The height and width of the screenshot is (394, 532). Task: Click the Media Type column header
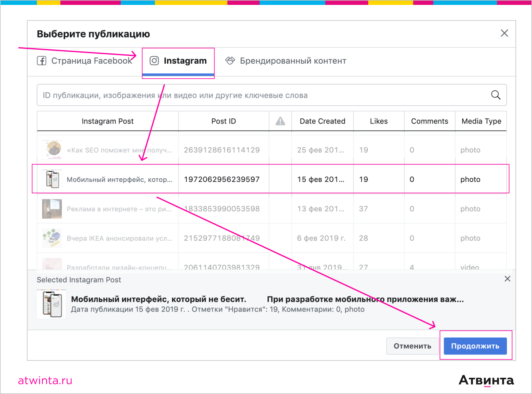click(481, 121)
